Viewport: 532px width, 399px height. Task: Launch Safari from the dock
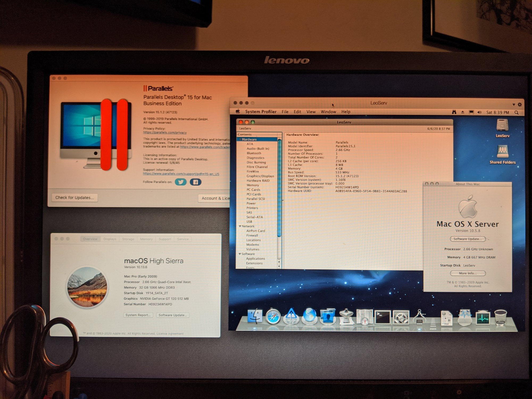(x=273, y=317)
